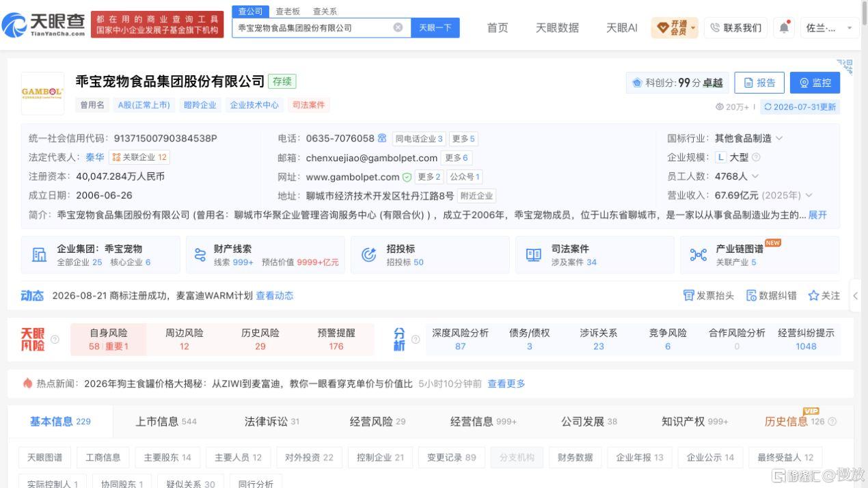868x488 pixels.
Task: Click the 天眼一下 search button
Action: [x=435, y=28]
